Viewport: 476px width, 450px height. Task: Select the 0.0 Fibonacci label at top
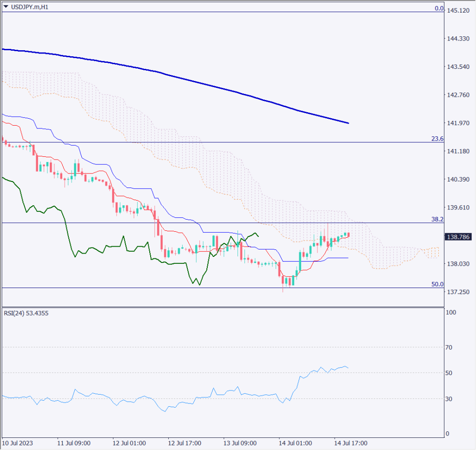click(x=438, y=8)
